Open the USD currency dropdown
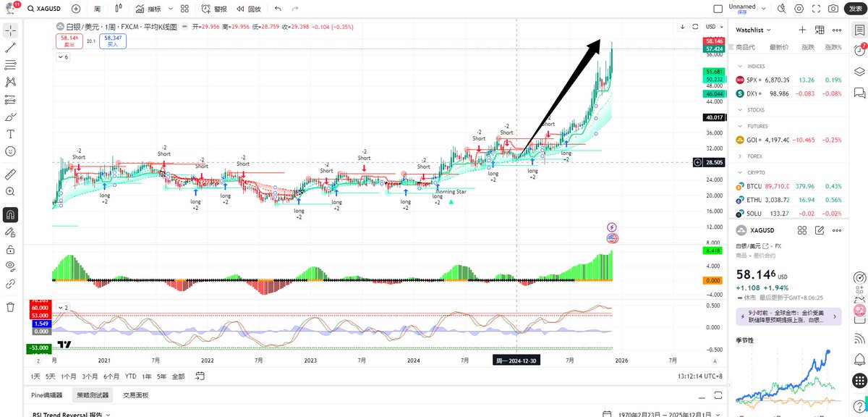The width and height of the screenshot is (868, 417). pyautogui.click(x=712, y=27)
